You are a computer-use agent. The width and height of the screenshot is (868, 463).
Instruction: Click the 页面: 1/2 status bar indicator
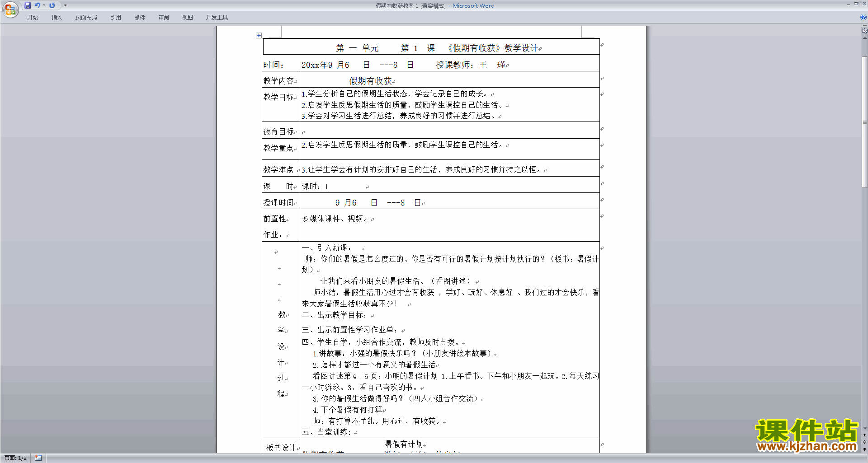15,458
